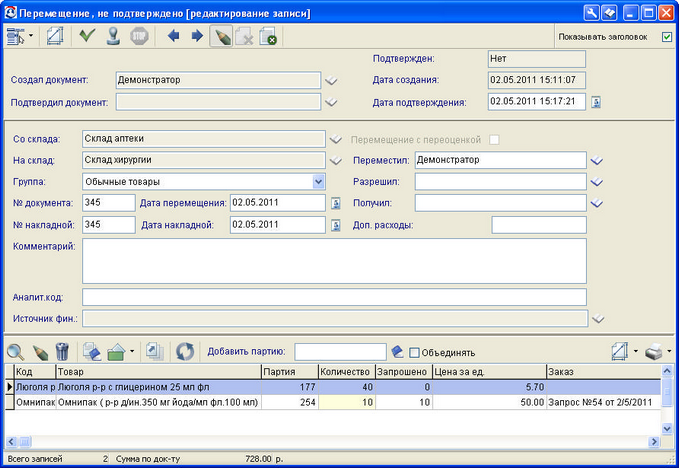
Task: Click the gray STOP sign icon
Action: [x=139, y=36]
